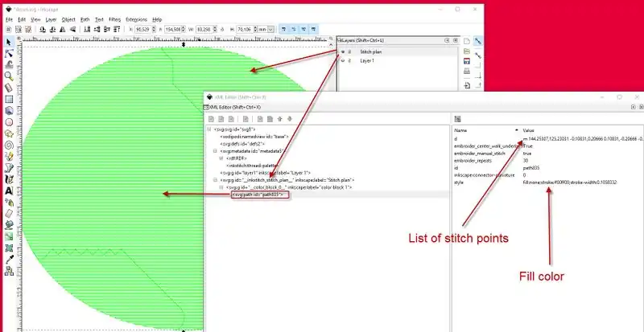Click the H height input field

[244, 29]
